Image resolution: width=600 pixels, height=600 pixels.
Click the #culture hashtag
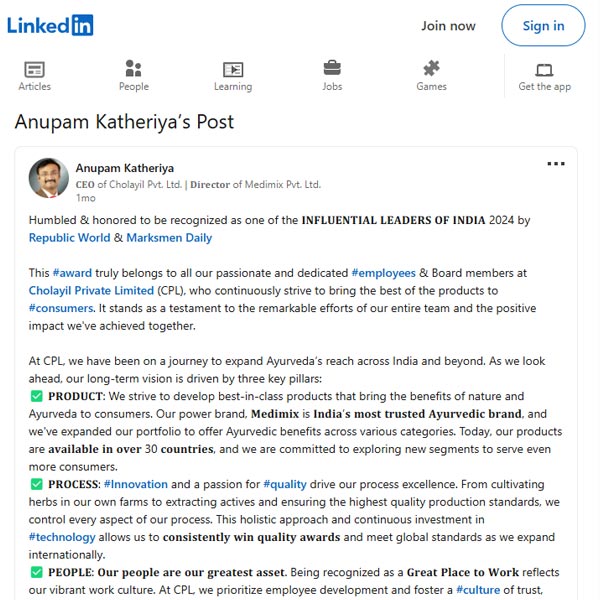(x=478, y=590)
